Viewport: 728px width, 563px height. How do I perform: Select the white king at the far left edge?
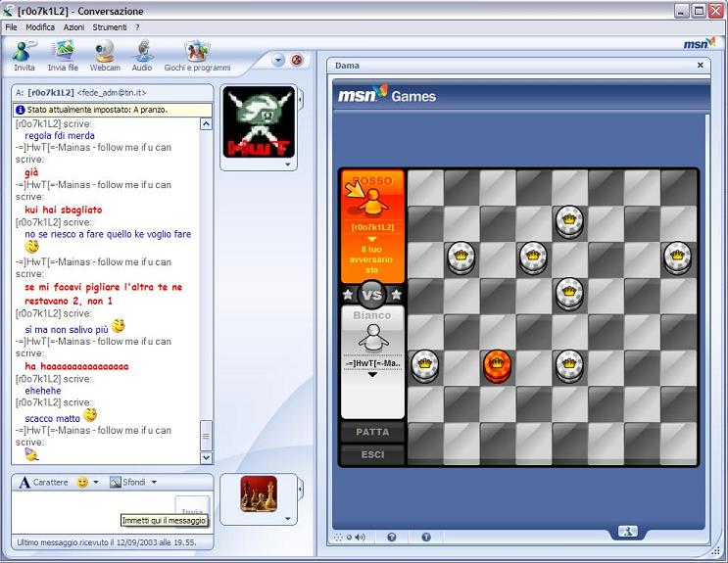click(x=425, y=366)
